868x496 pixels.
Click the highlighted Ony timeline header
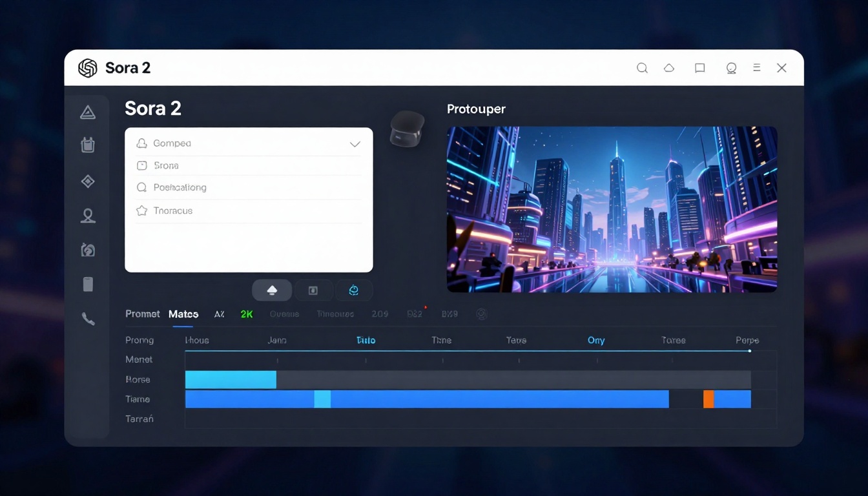(596, 340)
